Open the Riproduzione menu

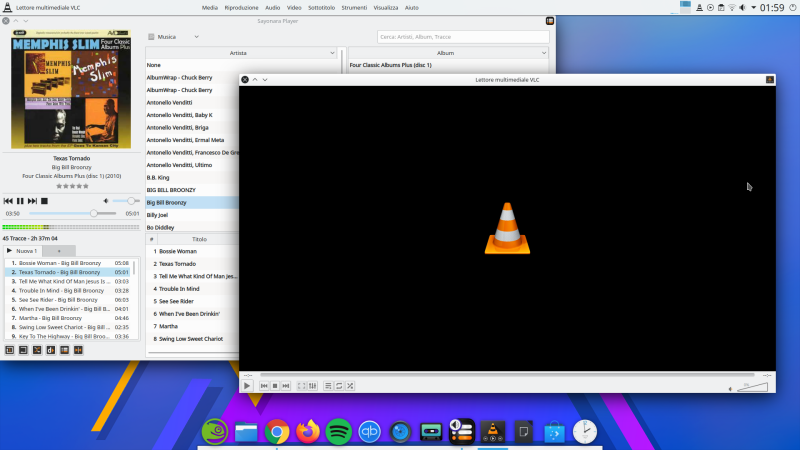[x=241, y=8]
